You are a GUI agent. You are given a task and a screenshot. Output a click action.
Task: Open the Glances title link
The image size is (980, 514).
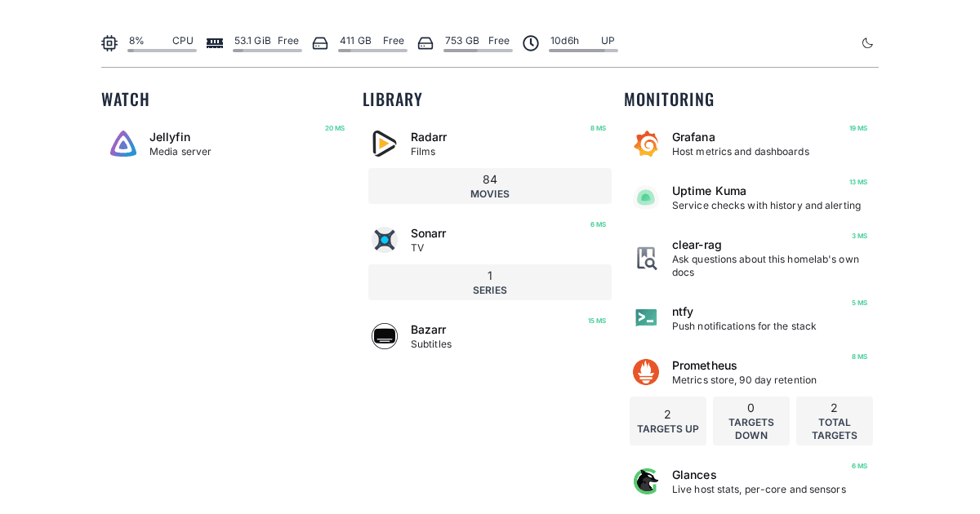694,475
